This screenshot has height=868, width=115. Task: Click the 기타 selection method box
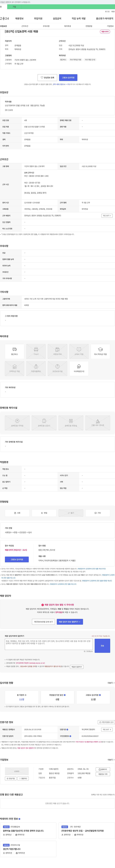[x=98, y=513]
